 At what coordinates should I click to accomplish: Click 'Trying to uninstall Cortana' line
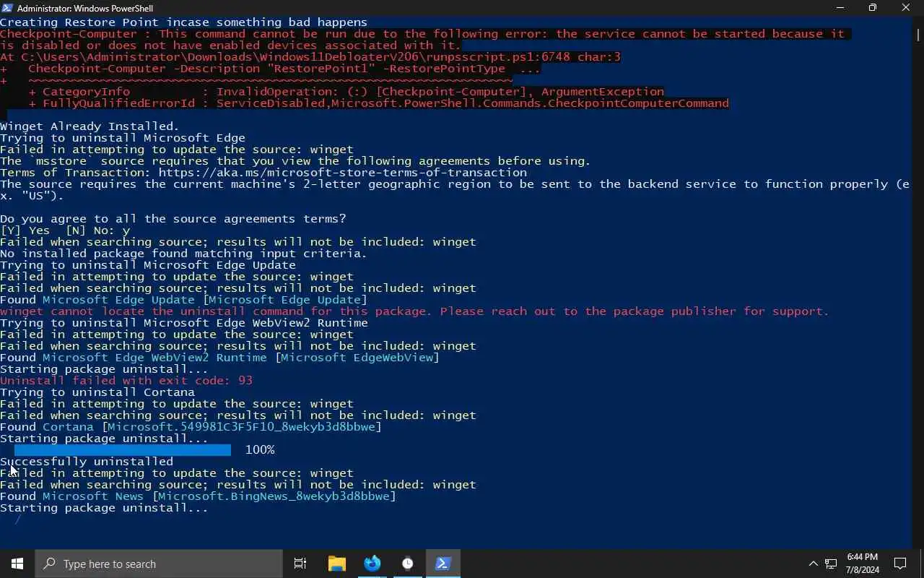(97, 392)
